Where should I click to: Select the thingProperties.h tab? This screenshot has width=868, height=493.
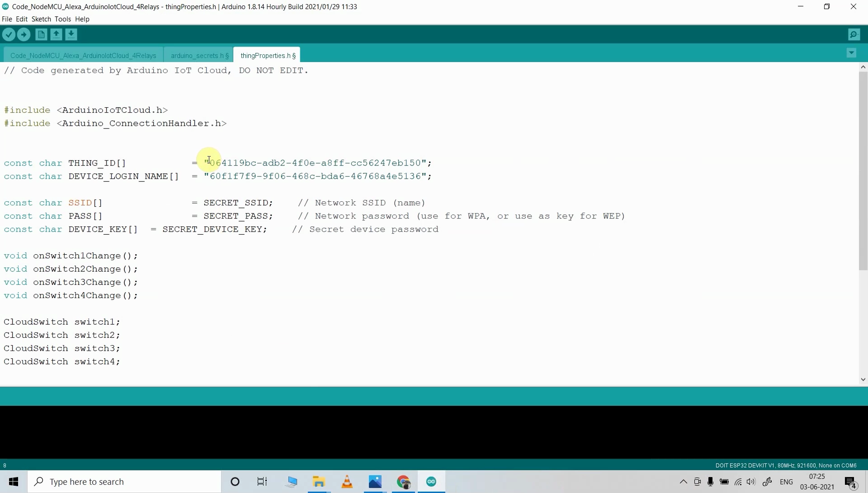268,55
